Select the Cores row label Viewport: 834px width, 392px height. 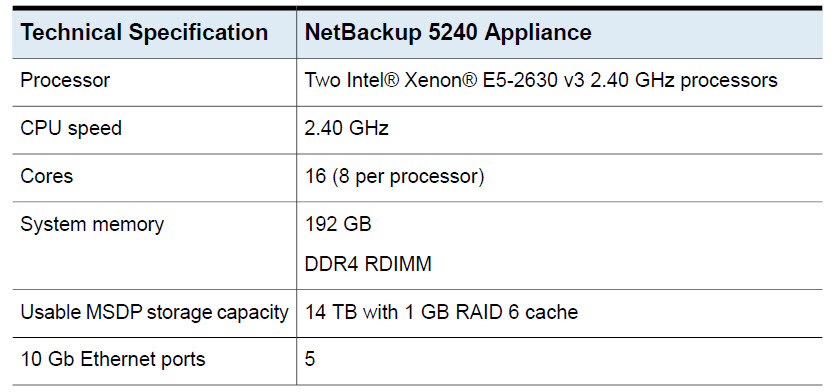click(x=47, y=176)
